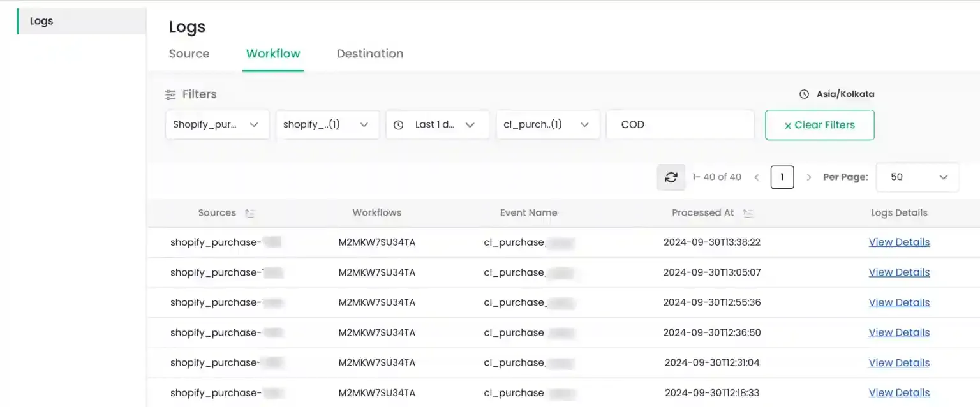The width and height of the screenshot is (980, 407).
Task: Click the clock icon in Last 1 d filter
Action: click(399, 125)
